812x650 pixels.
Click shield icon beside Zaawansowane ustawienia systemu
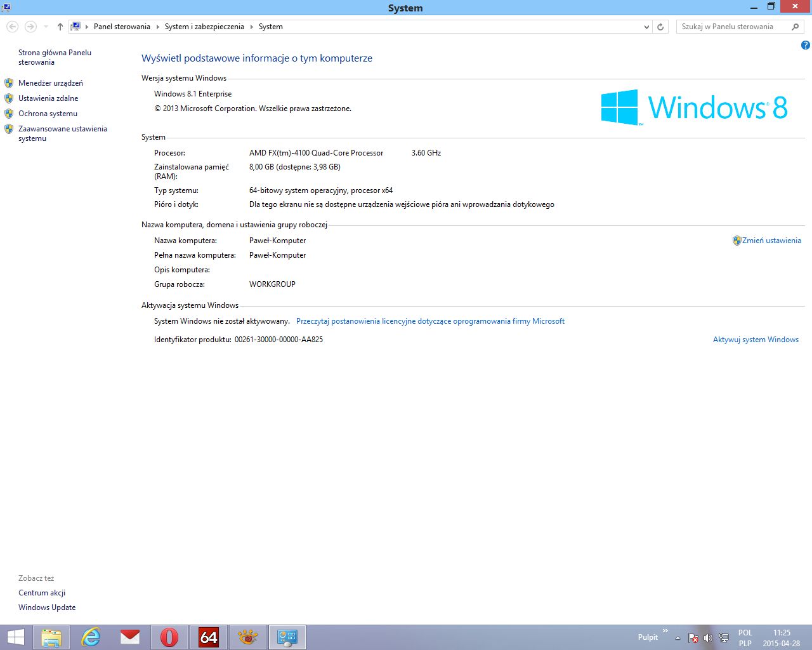click(x=9, y=129)
